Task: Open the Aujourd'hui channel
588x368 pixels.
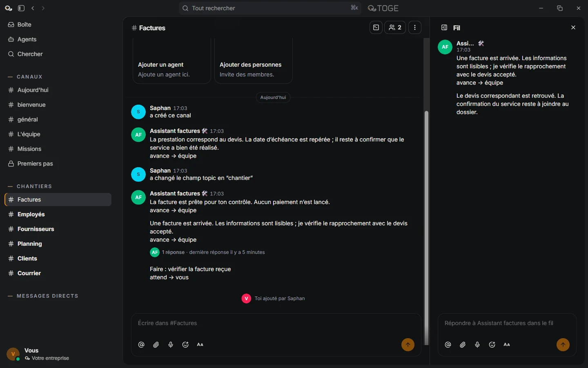Action: (58, 90)
